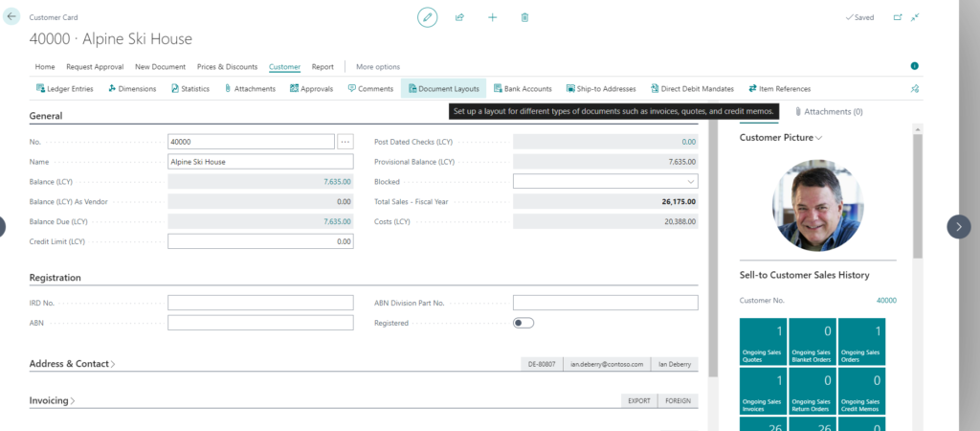
Task: Open Customer No. 40000 link
Action: pos(886,300)
